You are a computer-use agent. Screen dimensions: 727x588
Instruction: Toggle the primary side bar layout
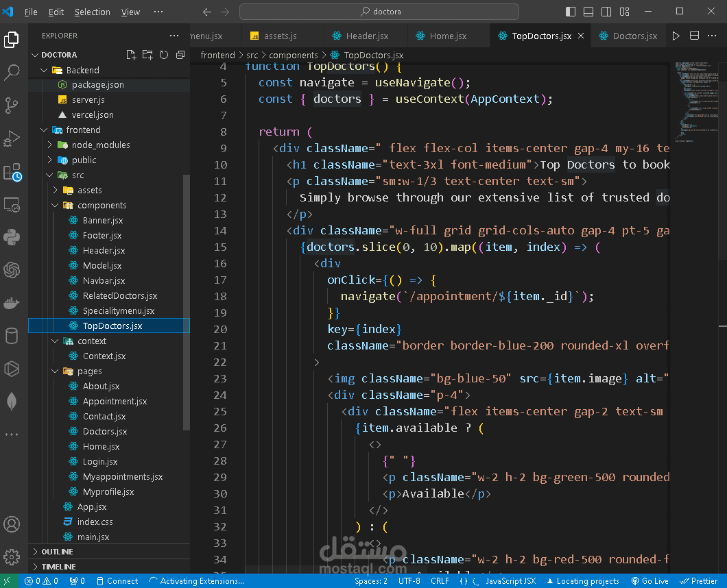coord(571,12)
